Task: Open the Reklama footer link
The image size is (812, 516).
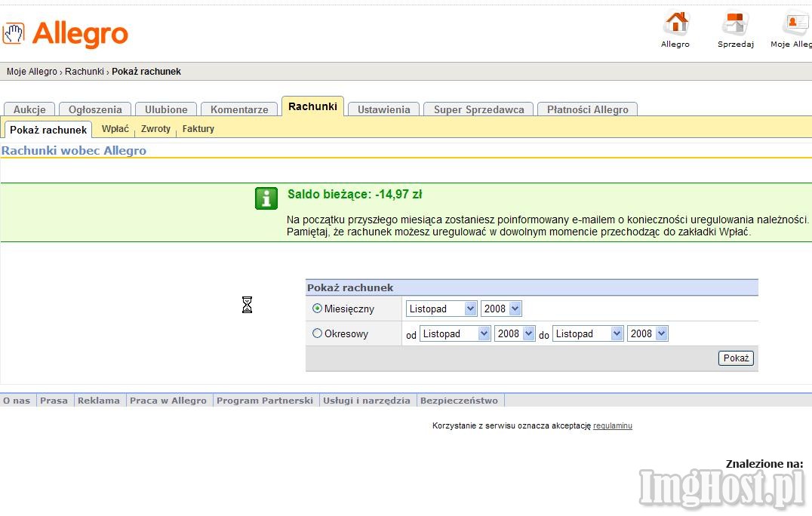Action: coord(98,400)
